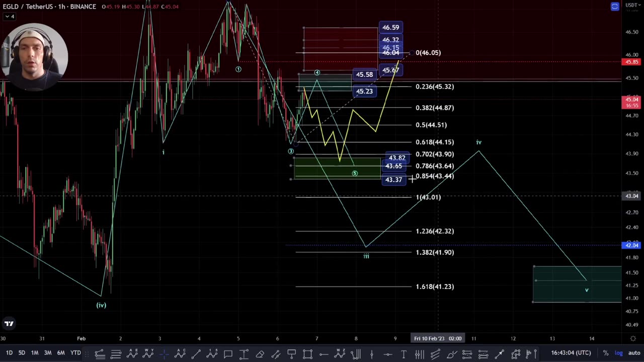Click the red 45.85 price axis label

coord(631,62)
